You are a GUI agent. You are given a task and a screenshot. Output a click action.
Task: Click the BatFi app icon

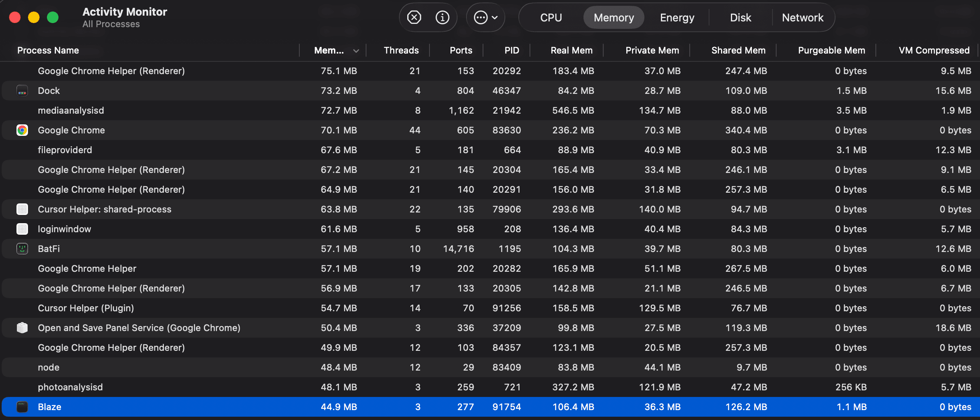tap(22, 249)
